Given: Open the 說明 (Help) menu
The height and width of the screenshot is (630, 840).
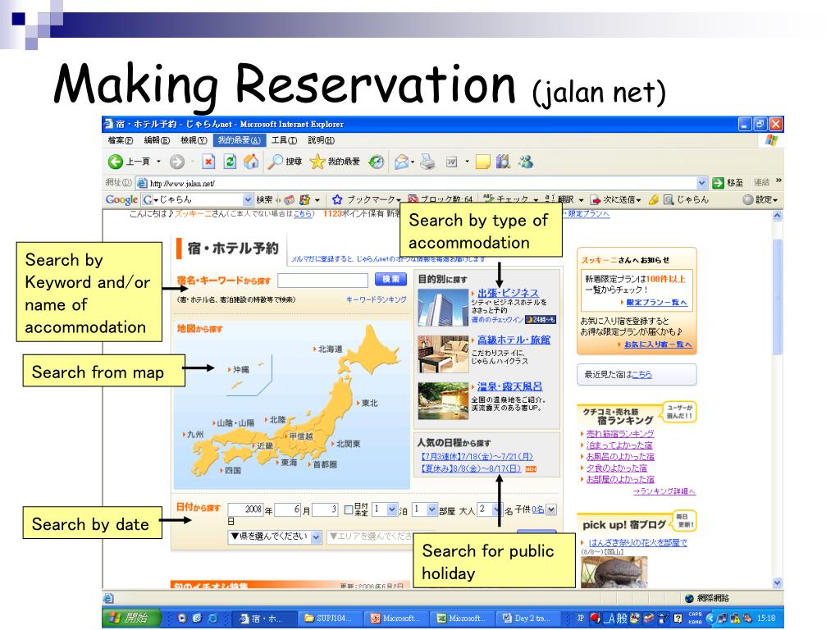Looking at the screenshot, I should (x=321, y=140).
